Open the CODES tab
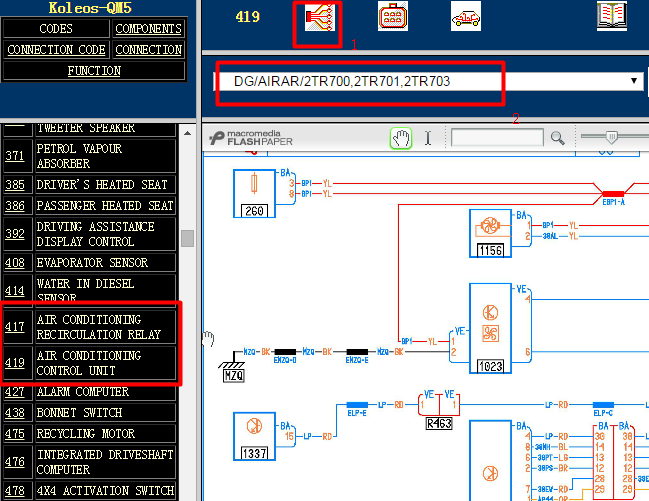Image resolution: width=649 pixels, height=501 pixels. (56, 29)
